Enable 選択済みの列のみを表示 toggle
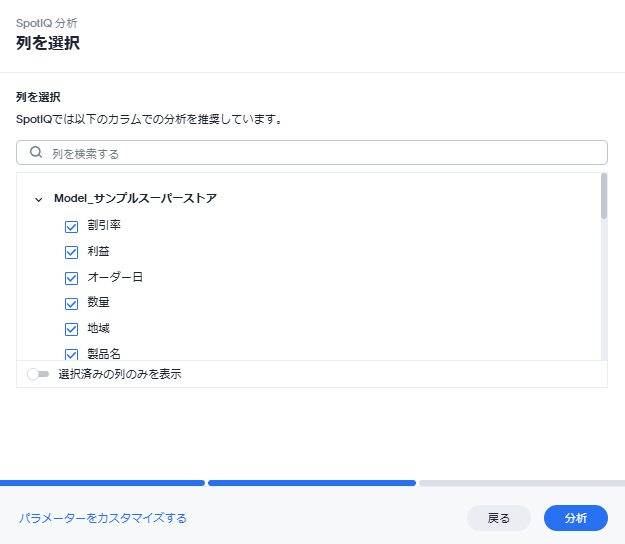This screenshot has width=625, height=544. pyautogui.click(x=38, y=374)
